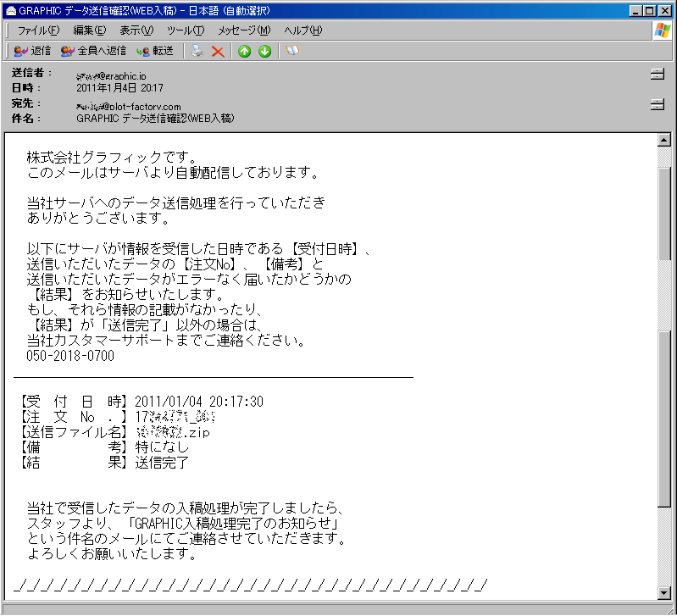Click the .zip file name text
This screenshot has height=616, width=677.
click(173, 432)
